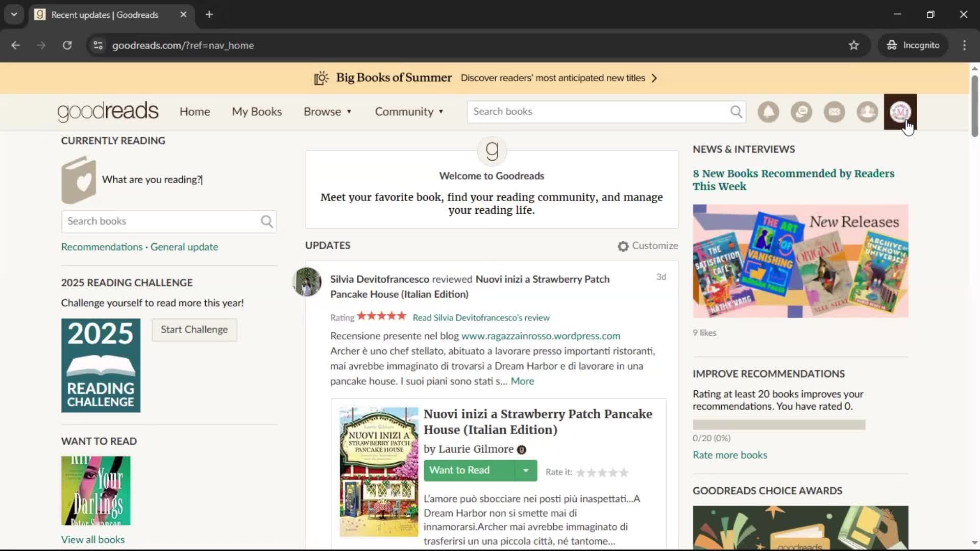Image resolution: width=980 pixels, height=551 pixels.
Task: Open the notifications bell icon
Action: (x=768, y=112)
